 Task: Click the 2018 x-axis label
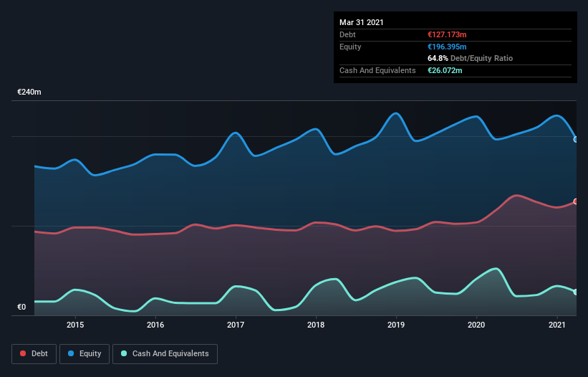click(316, 325)
